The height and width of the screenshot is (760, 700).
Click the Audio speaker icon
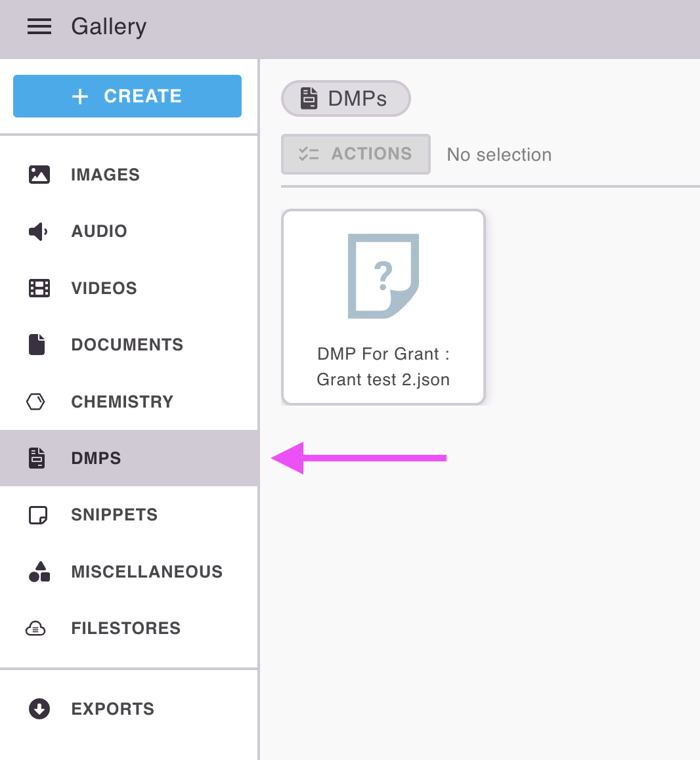(38, 231)
